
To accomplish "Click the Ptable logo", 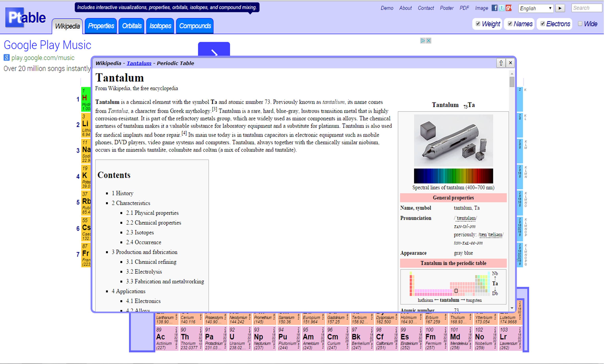I will pos(26,17).
